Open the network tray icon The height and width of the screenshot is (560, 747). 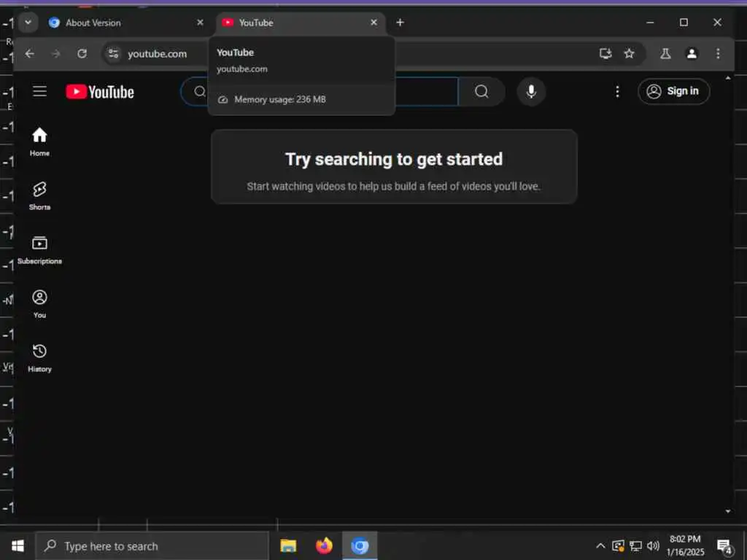coord(635,545)
